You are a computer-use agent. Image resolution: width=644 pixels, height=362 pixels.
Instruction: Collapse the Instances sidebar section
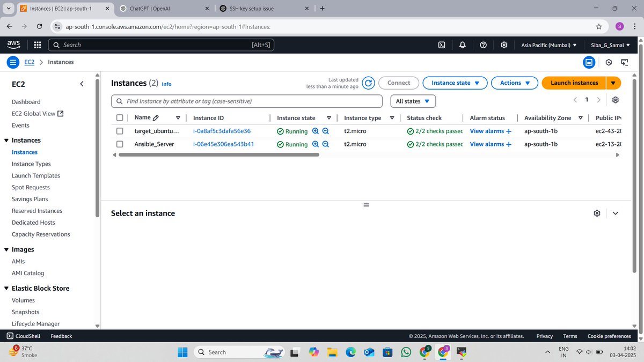6,141
